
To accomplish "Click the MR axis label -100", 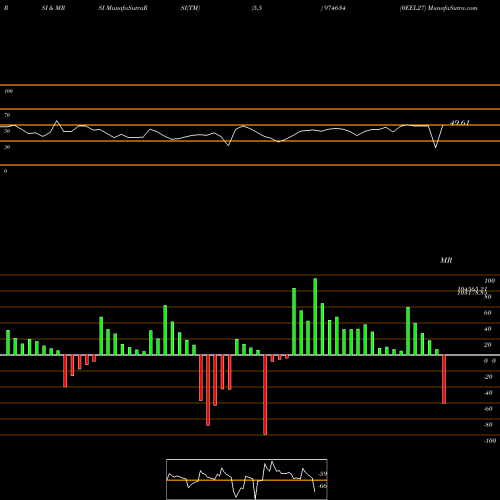I will click(490, 441).
